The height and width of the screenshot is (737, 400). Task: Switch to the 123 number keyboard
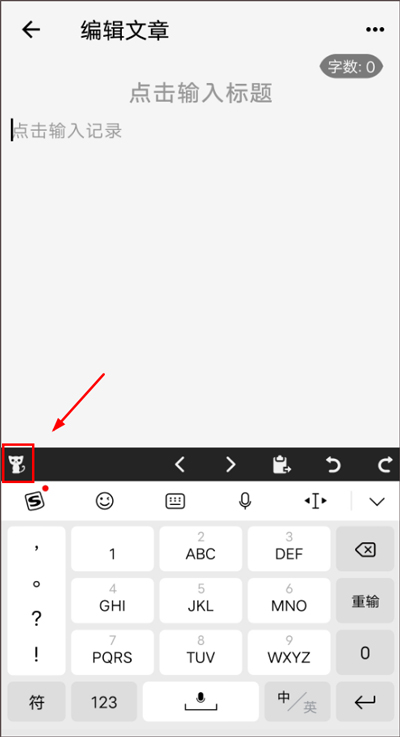click(104, 701)
